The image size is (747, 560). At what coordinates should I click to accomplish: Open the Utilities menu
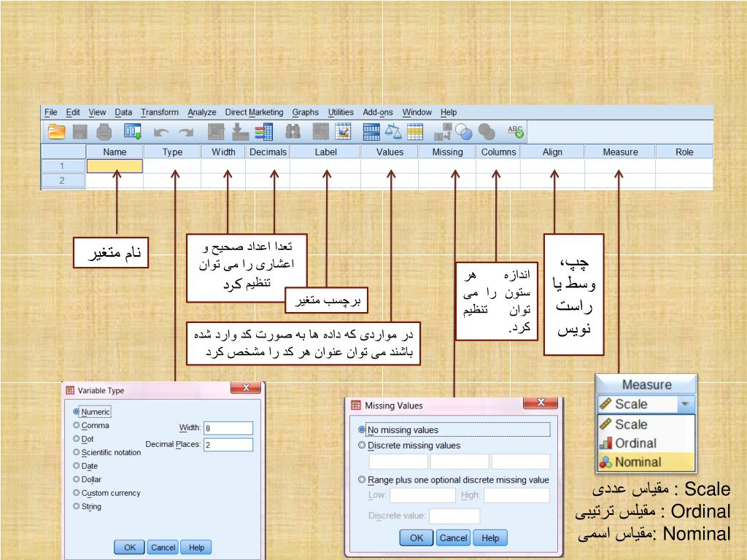(x=341, y=112)
